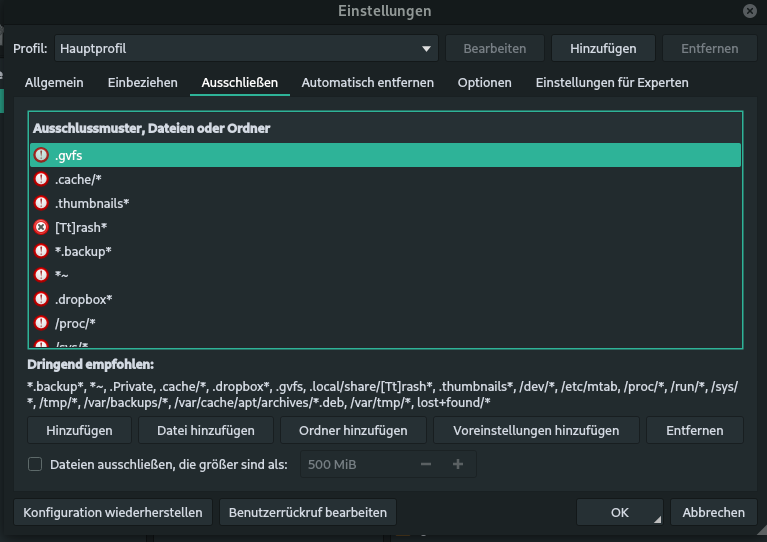Cancel with the Abbrechen button
The image size is (767, 542).
714,512
